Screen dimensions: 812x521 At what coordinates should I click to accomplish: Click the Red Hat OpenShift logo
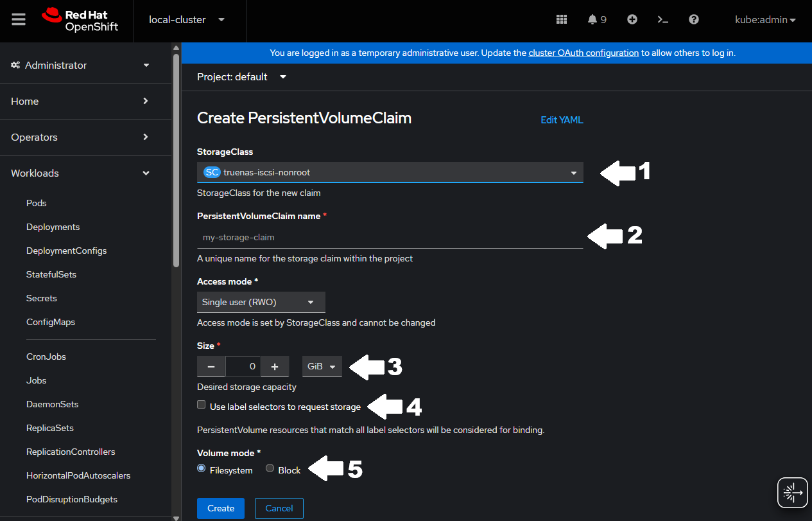(80, 19)
